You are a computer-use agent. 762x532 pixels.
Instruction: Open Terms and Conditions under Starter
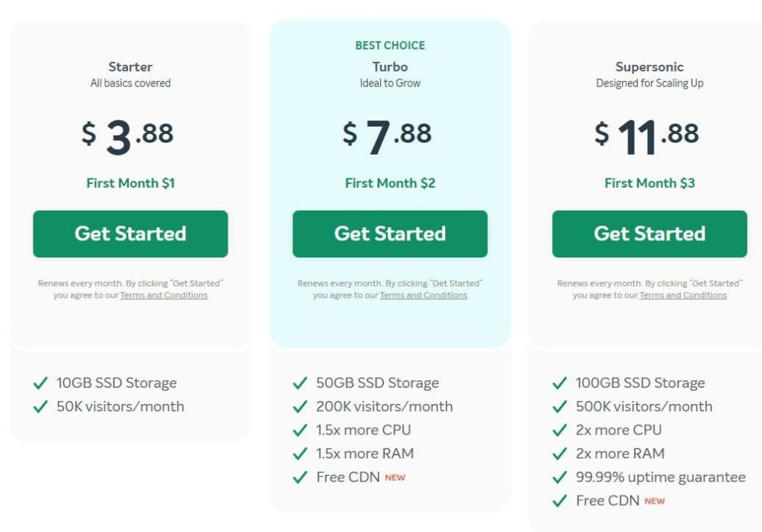[x=164, y=295]
